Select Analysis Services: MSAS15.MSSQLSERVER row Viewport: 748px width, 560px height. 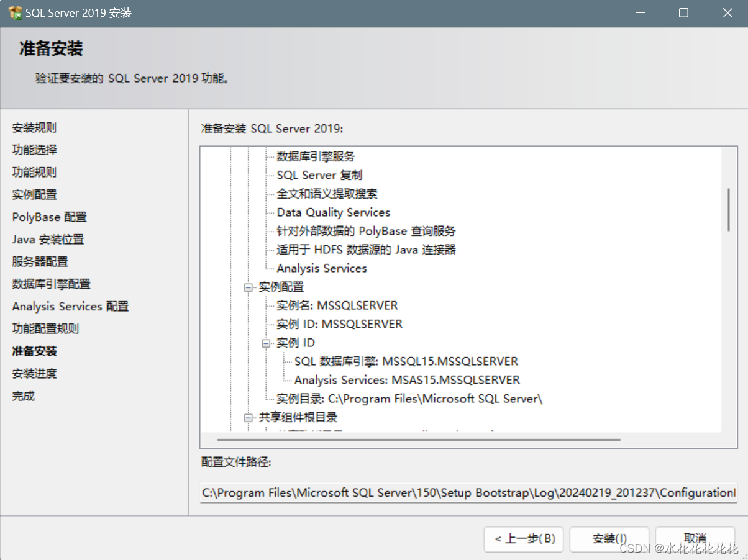point(407,380)
